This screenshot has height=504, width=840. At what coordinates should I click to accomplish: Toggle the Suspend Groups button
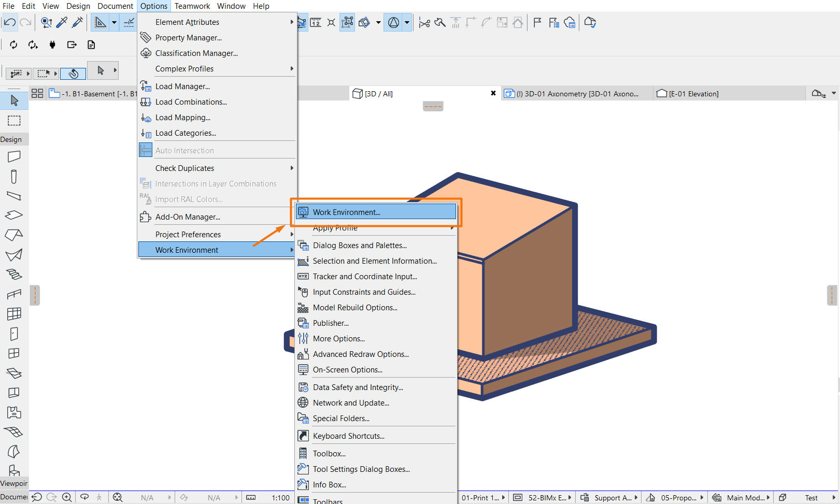pos(348,22)
